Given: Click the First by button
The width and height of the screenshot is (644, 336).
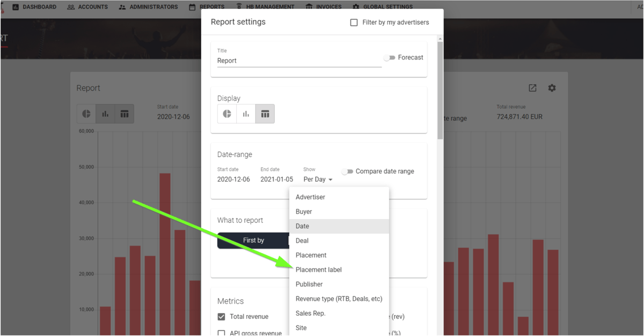Looking at the screenshot, I should [x=253, y=241].
